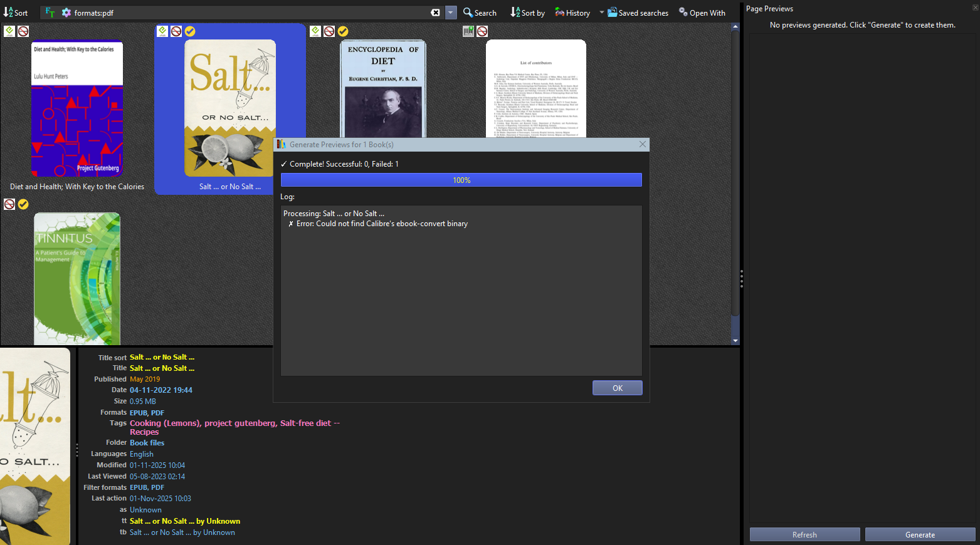This screenshot has width=980, height=545.
Task: Click the Modified date value
Action: (x=157, y=465)
